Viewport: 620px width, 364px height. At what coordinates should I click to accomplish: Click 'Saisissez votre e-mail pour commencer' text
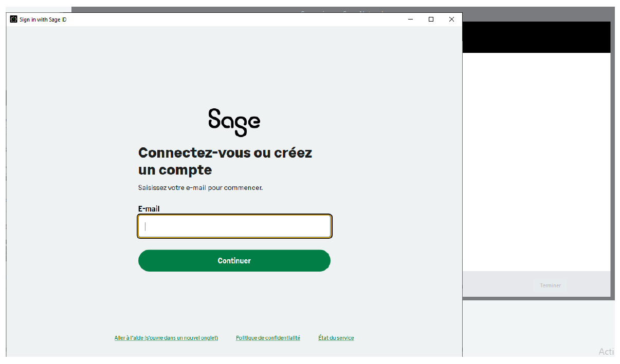pyautogui.click(x=200, y=188)
